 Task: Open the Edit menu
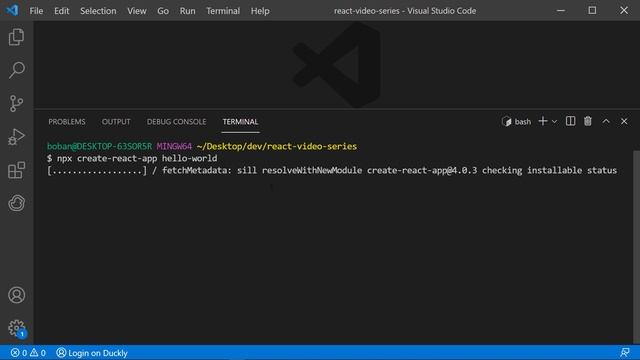(x=62, y=11)
